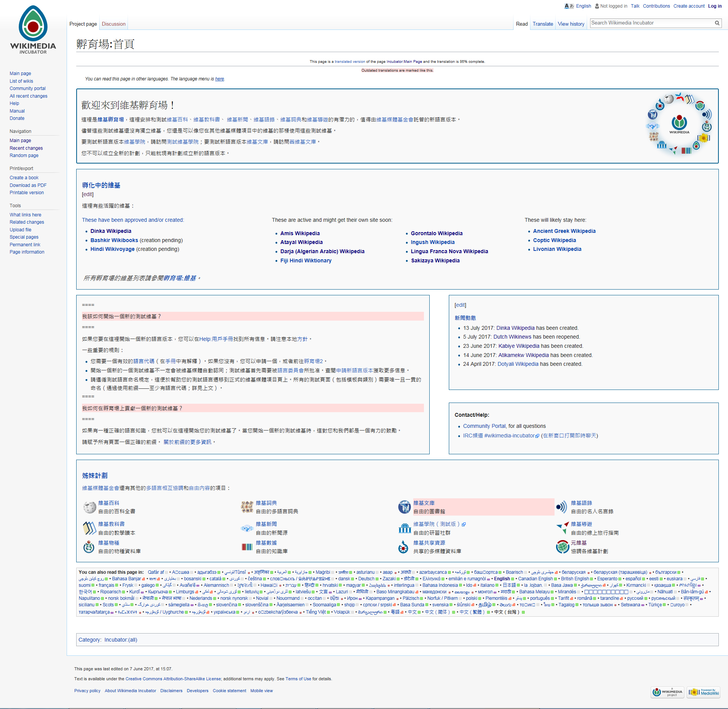The height and width of the screenshot is (709, 728).
Task: Click What links here tool
Action: coord(25,215)
